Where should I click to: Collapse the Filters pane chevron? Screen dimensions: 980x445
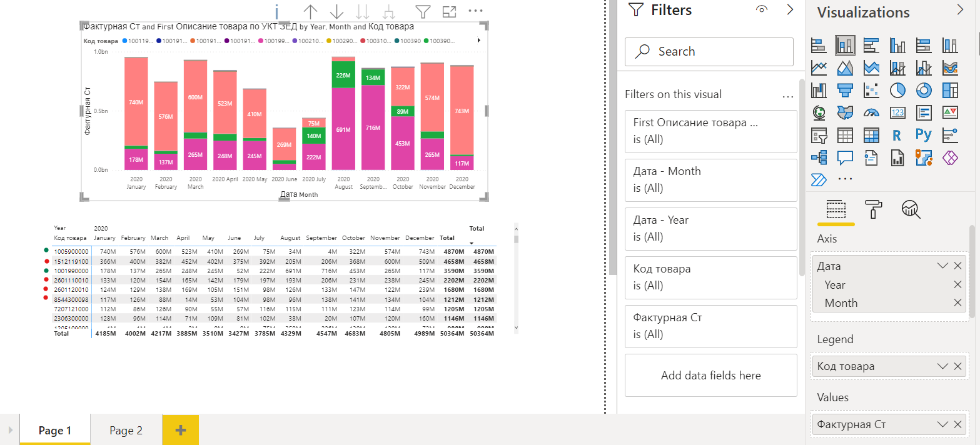[789, 9]
